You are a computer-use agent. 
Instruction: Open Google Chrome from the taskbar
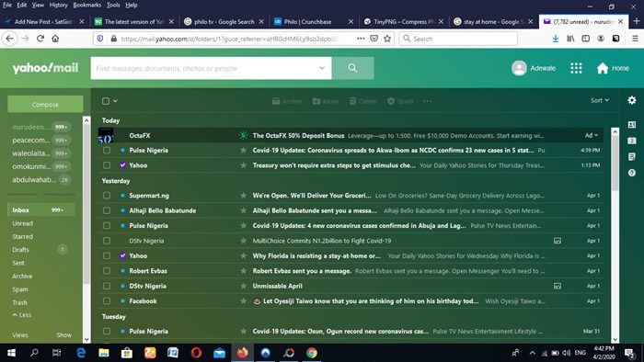pos(312,353)
